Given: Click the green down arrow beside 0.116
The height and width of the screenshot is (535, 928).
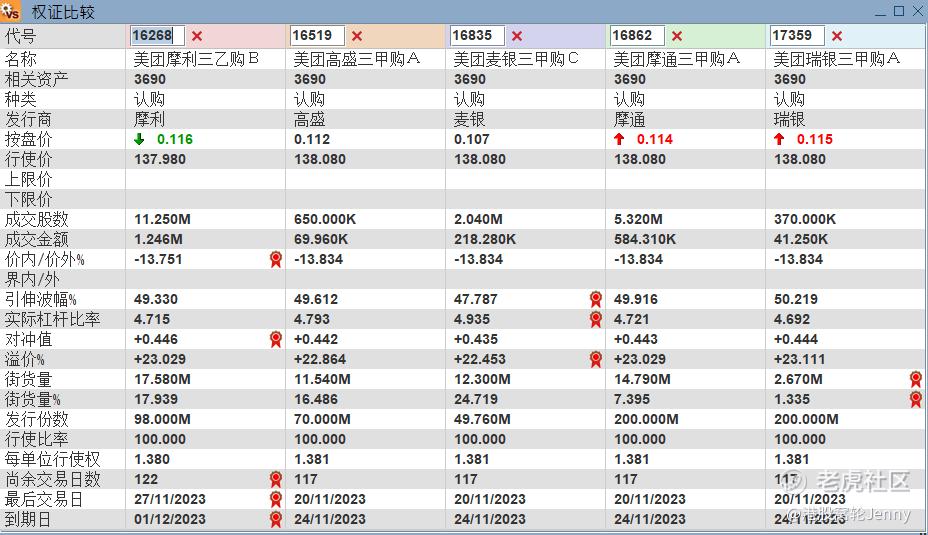Looking at the screenshot, I should 139,139.
